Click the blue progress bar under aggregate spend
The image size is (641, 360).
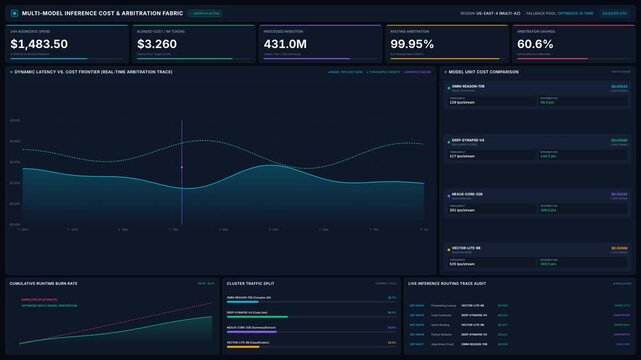49,59
